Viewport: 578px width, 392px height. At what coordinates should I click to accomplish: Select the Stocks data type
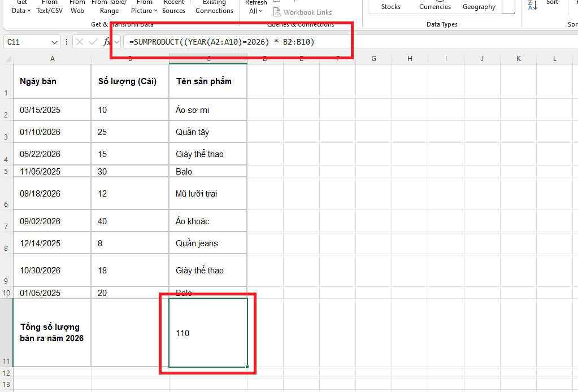coord(391,7)
